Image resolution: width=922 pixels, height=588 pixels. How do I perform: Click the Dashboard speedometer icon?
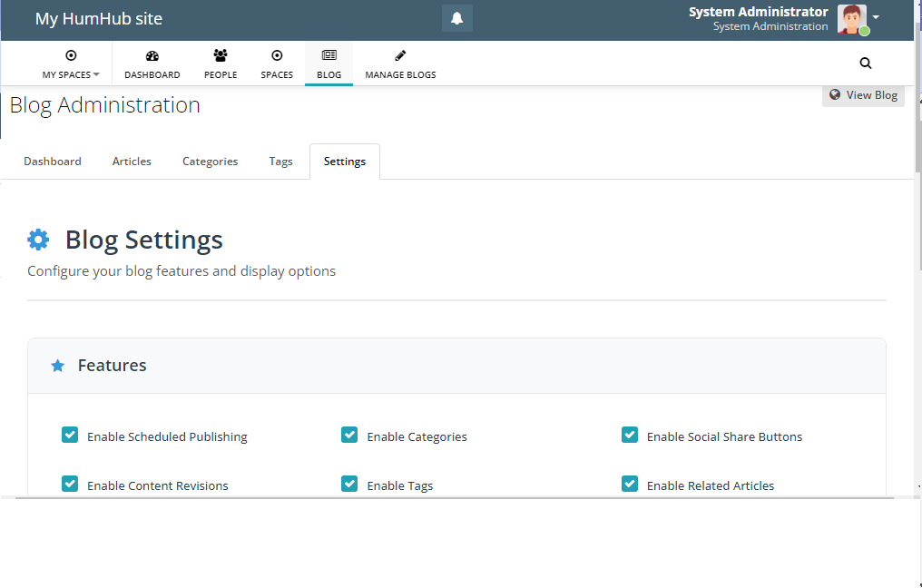coord(152,56)
